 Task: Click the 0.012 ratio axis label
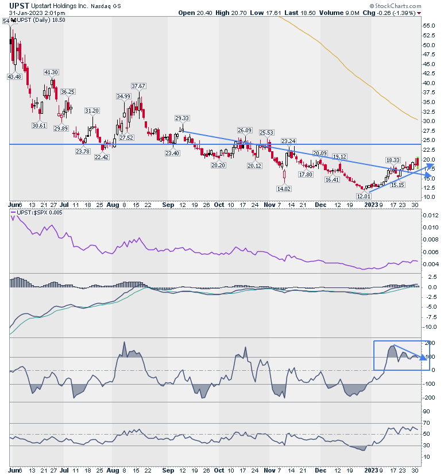click(x=431, y=216)
